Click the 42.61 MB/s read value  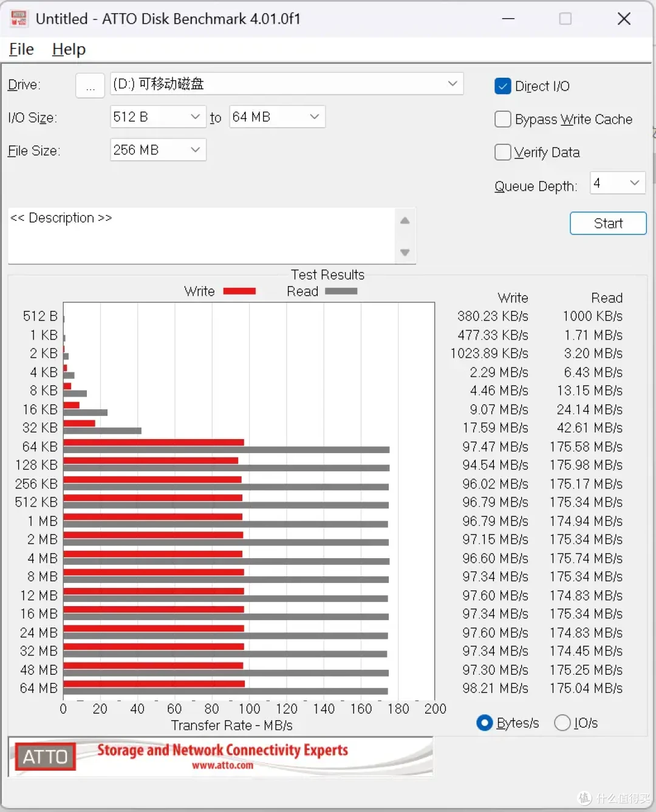pyautogui.click(x=589, y=428)
